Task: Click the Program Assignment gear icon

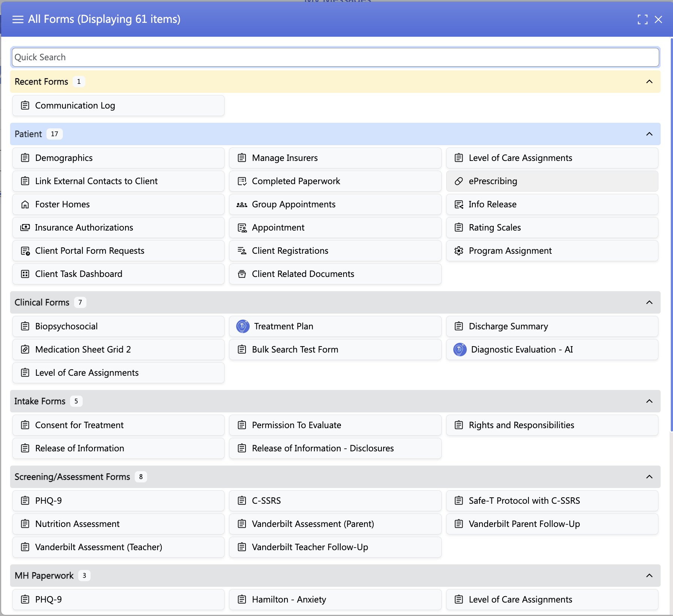Action: (459, 251)
